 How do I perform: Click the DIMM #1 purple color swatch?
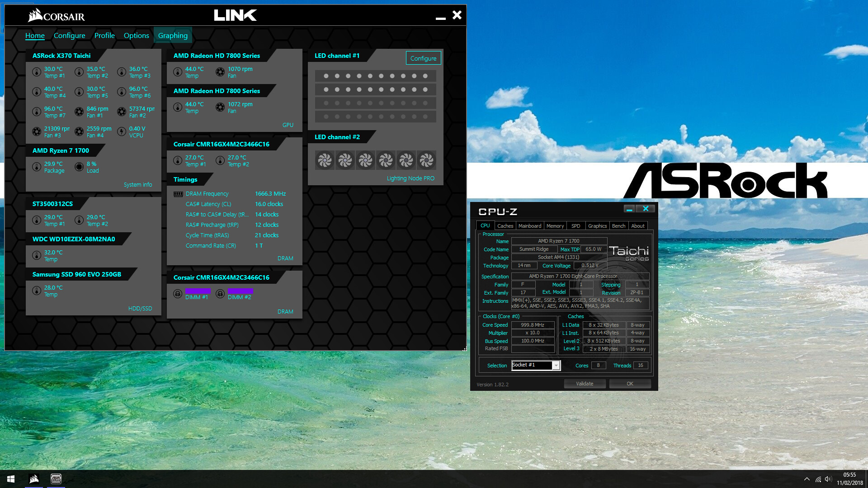pos(198,291)
